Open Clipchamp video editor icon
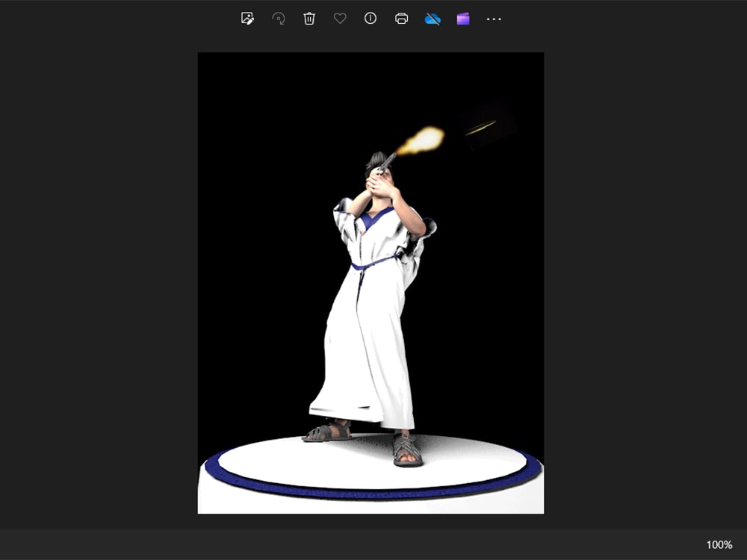 tap(463, 19)
